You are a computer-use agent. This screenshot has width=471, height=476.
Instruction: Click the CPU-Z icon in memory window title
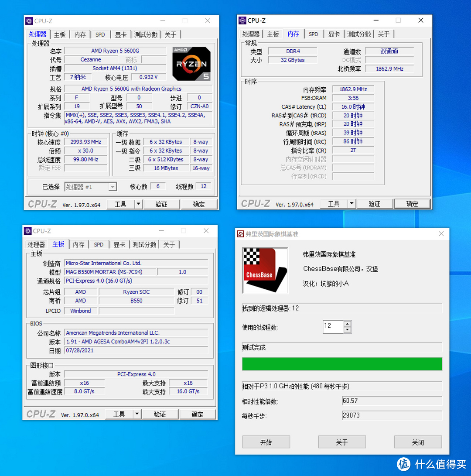tap(242, 21)
